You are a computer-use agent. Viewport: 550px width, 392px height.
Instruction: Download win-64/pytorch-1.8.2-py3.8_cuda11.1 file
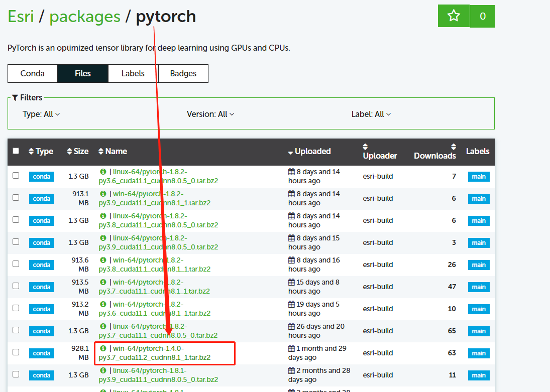point(155,265)
